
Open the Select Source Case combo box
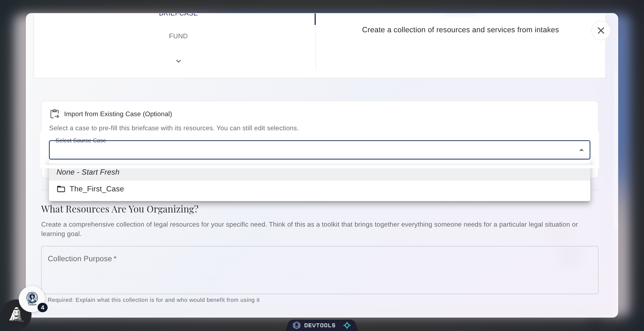tap(319, 150)
